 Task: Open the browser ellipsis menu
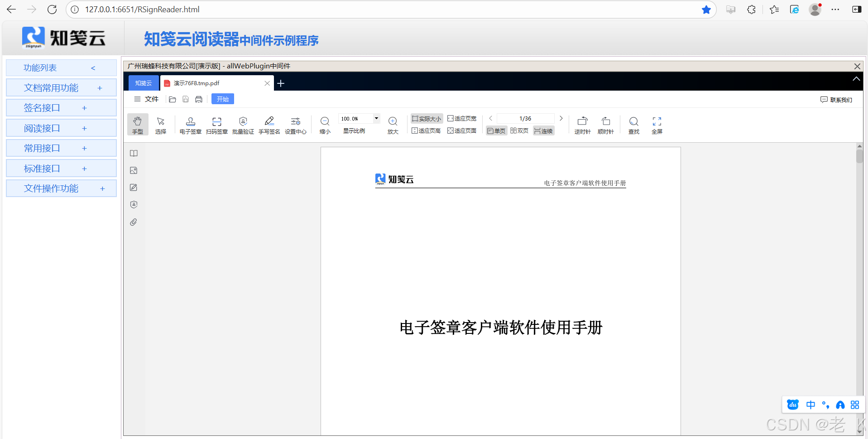pyautogui.click(x=835, y=10)
